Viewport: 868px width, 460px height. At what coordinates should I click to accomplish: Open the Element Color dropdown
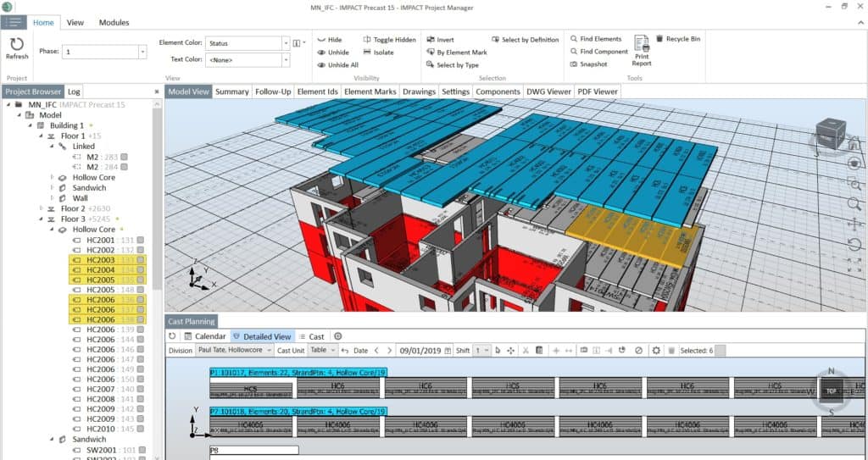286,43
